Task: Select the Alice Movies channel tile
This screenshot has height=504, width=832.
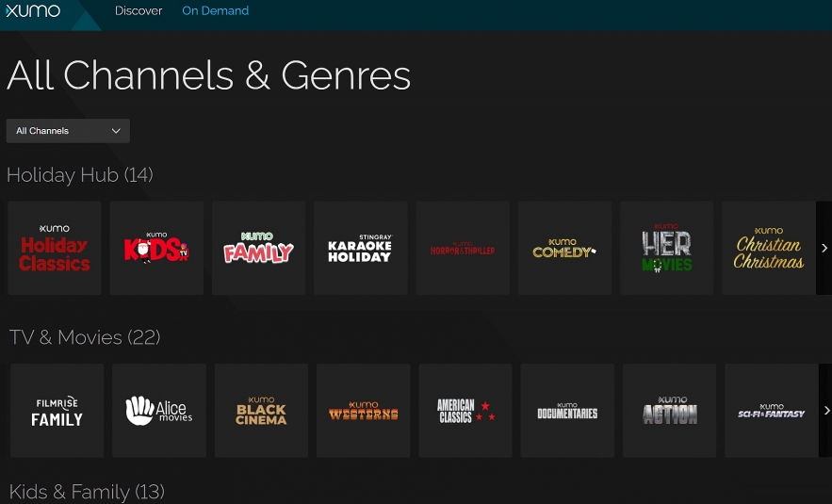Action: [x=159, y=411]
